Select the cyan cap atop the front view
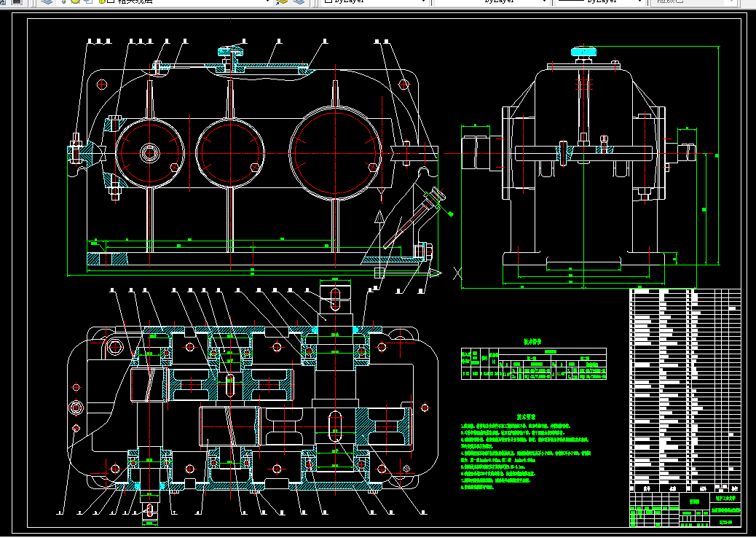Image resolution: width=756 pixels, height=538 pixels. click(231, 50)
